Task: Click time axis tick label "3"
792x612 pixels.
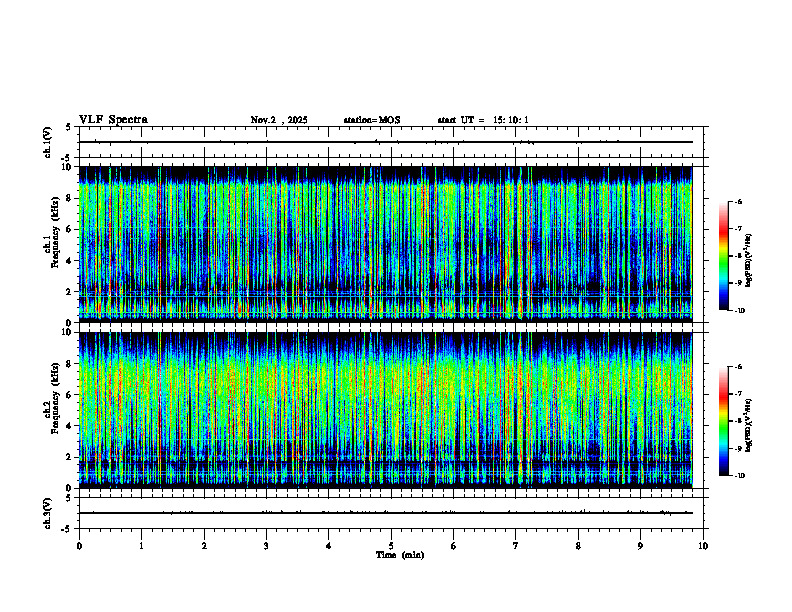Action: 266,546
